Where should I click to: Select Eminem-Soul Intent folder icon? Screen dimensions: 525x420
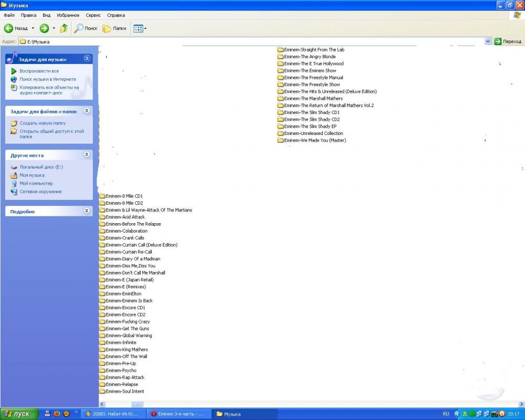tap(102, 391)
